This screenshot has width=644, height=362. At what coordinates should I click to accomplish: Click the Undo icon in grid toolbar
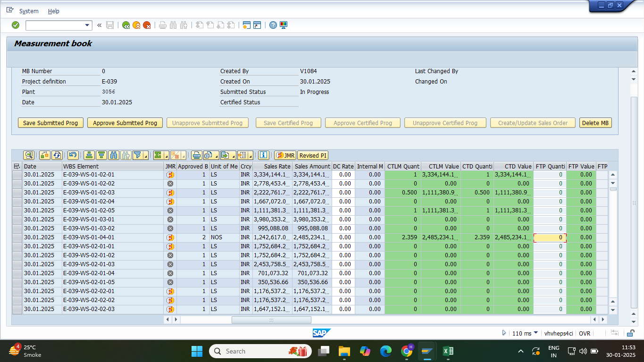73,155
